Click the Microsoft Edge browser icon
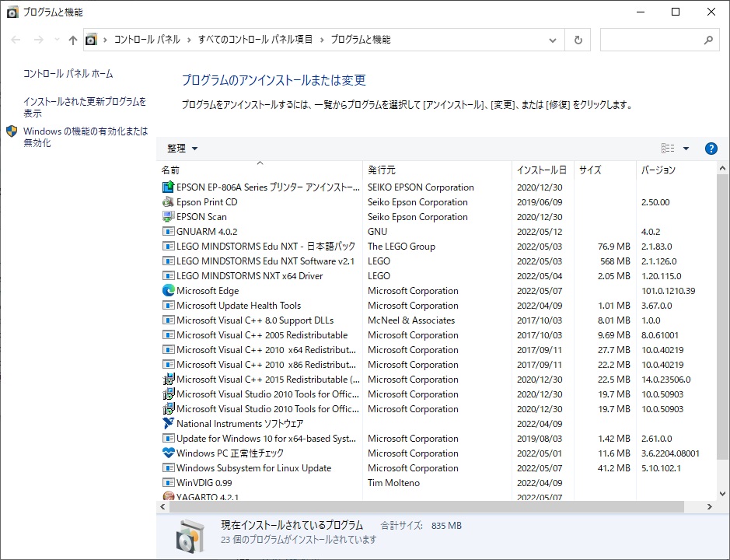Screen dimensions: 730x560 coord(168,291)
